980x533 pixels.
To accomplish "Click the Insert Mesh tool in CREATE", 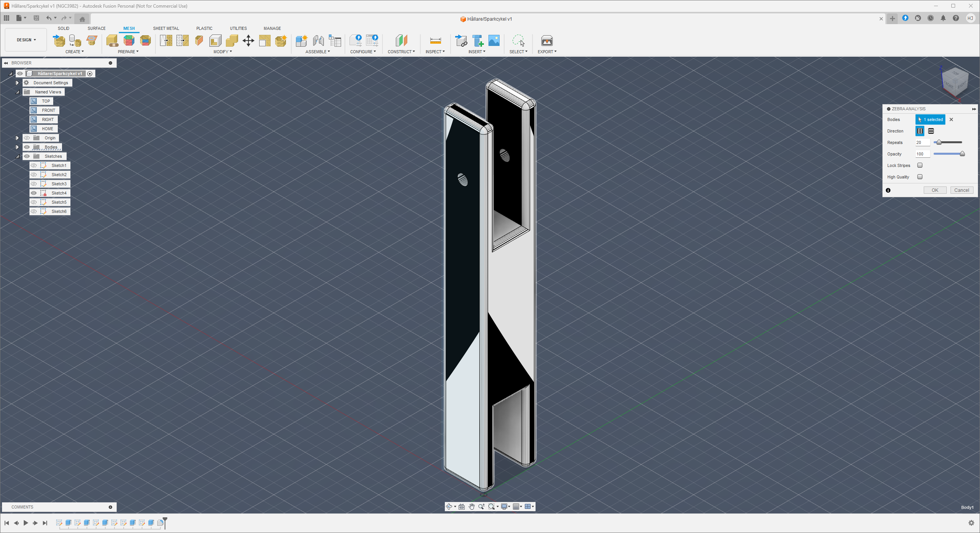I will pyautogui.click(x=59, y=41).
